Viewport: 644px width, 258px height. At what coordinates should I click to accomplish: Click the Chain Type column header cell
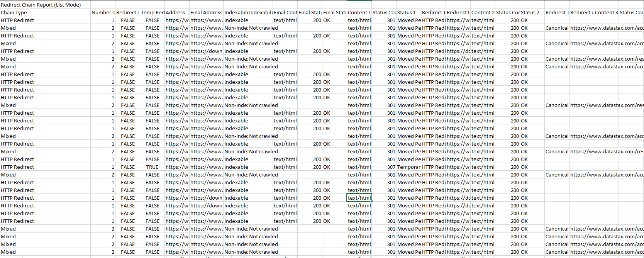point(45,12)
